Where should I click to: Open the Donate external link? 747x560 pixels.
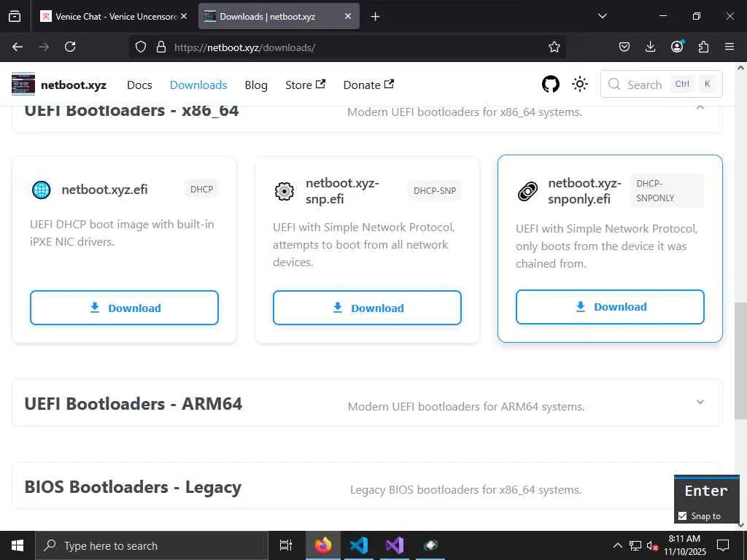pyautogui.click(x=368, y=85)
